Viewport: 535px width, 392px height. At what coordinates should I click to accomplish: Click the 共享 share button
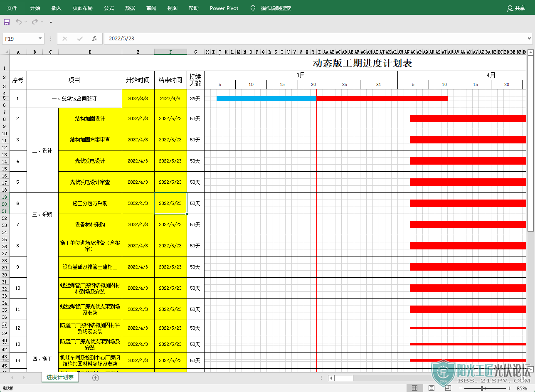tap(516, 8)
